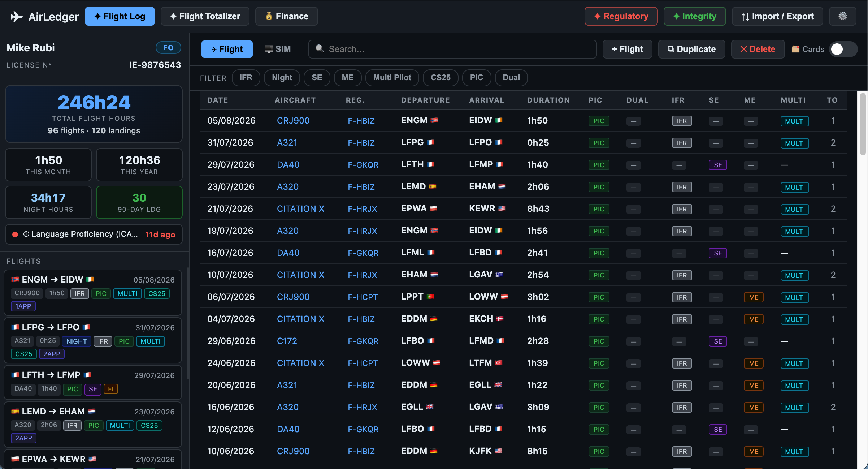This screenshot has width=868, height=469.
Task: Click the Duplicate button
Action: [691, 49]
